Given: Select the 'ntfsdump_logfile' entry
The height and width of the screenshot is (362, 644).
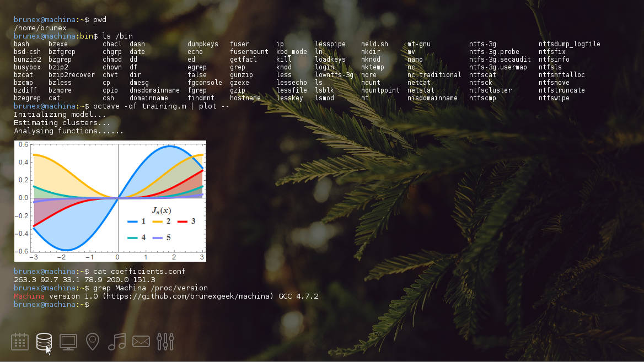Looking at the screenshot, I should [x=569, y=44].
